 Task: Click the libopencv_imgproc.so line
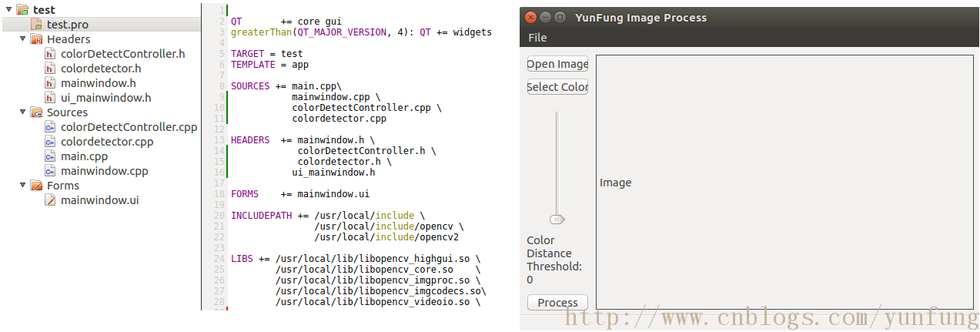click(x=377, y=280)
